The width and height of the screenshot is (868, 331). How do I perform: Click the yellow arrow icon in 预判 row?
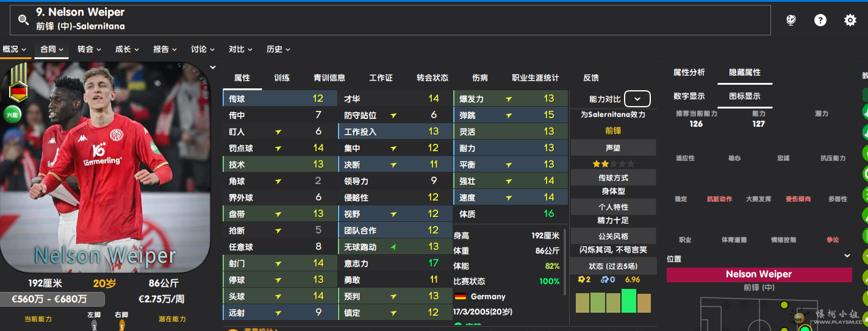(x=393, y=296)
